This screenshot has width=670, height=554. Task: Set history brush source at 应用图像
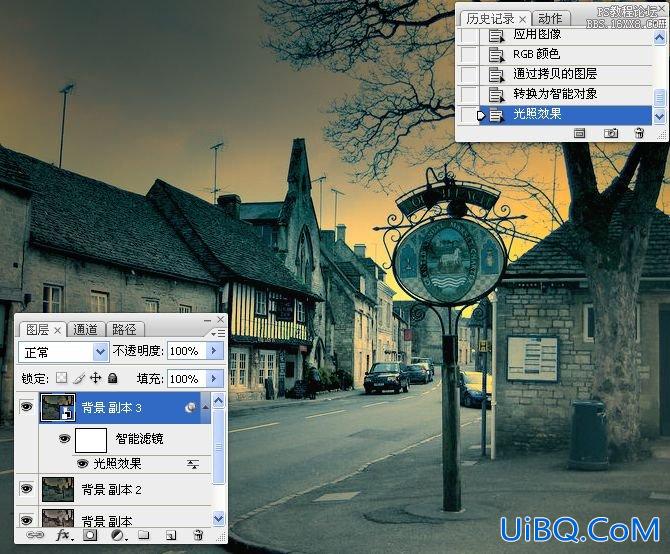(x=469, y=35)
